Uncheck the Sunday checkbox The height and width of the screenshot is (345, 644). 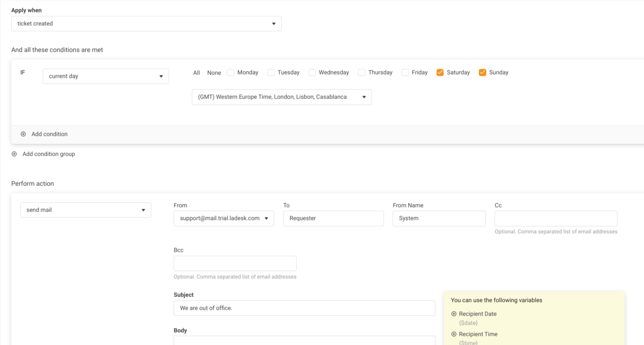click(482, 72)
